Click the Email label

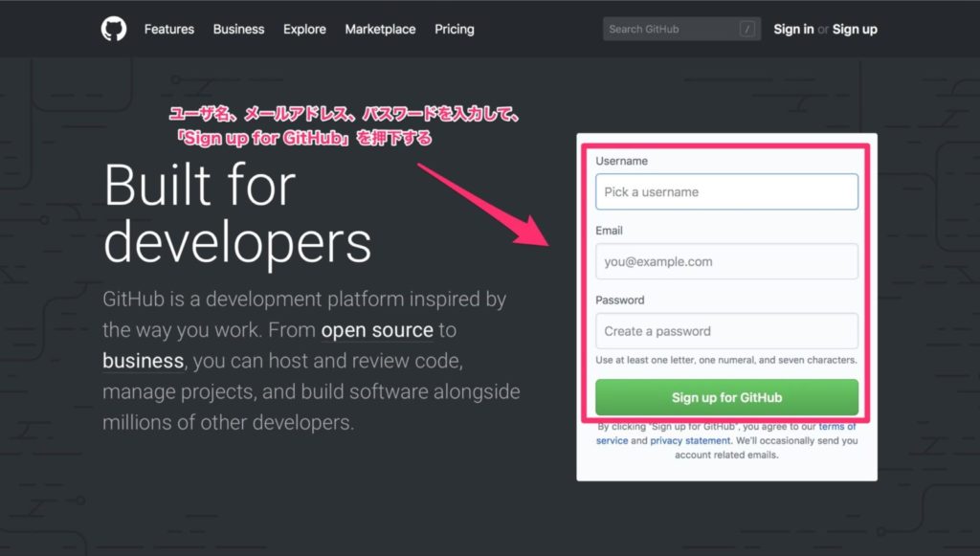(609, 231)
